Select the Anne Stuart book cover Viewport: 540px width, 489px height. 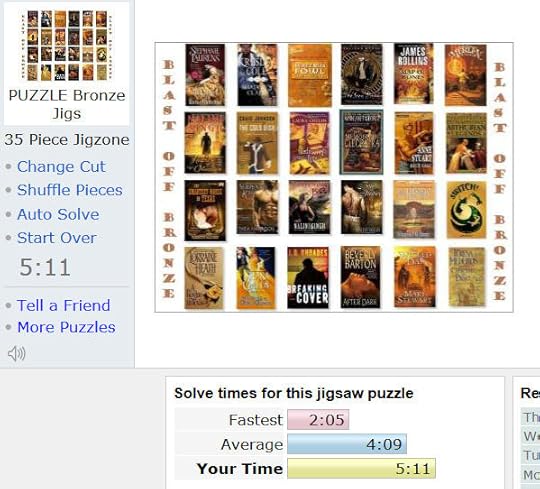(x=414, y=143)
